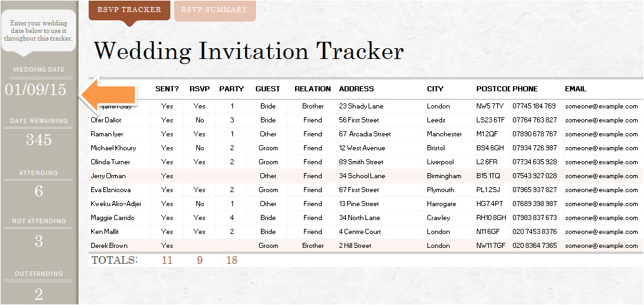This screenshot has width=644, height=305.
Task: Click the PARTY column header
Action: [232, 89]
